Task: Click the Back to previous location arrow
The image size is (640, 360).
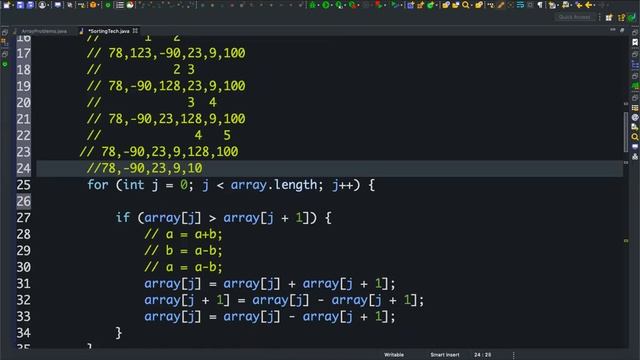Action: click(589, 5)
